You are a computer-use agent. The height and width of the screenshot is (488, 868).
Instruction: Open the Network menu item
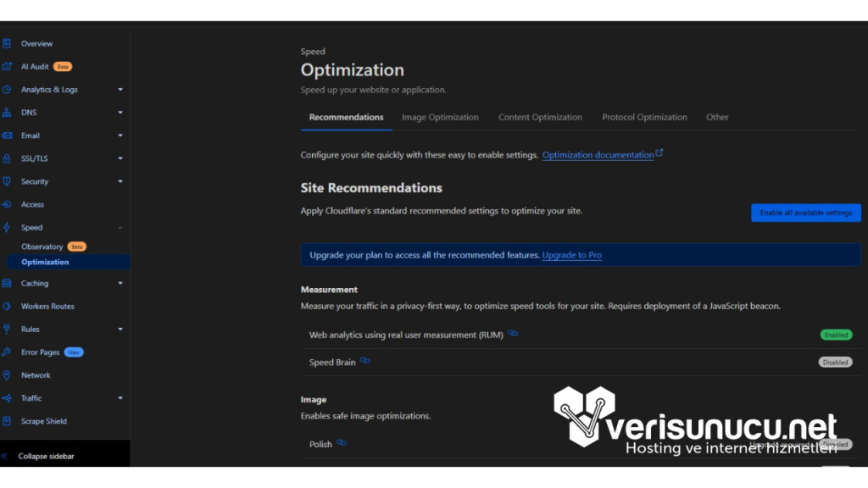36,375
